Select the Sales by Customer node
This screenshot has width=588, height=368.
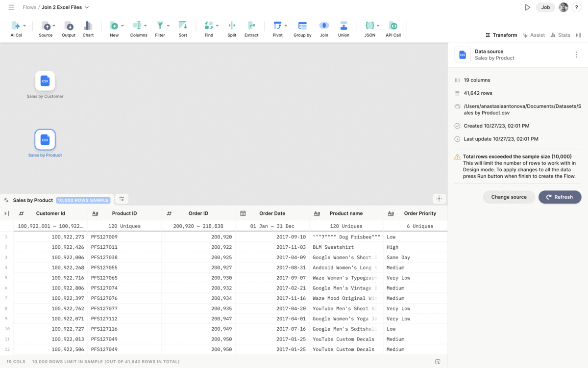[x=45, y=81]
